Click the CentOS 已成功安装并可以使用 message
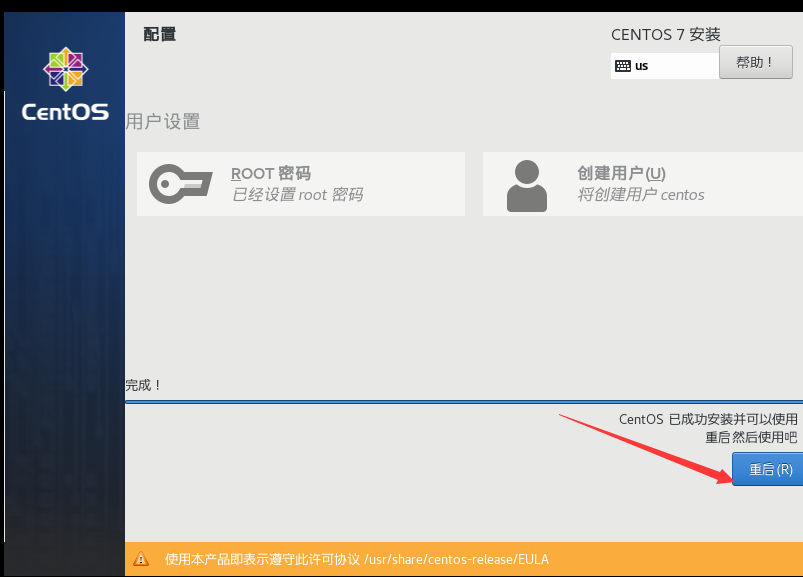This screenshot has height=577, width=803. (708, 419)
